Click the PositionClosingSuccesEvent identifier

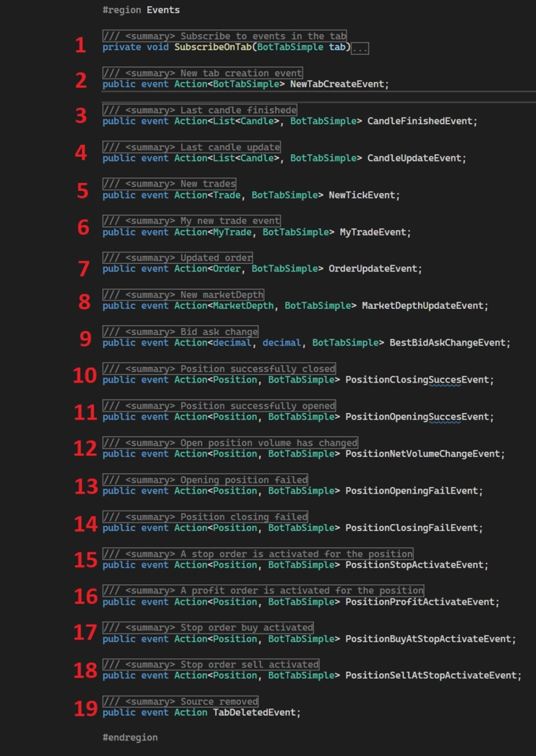point(417,380)
